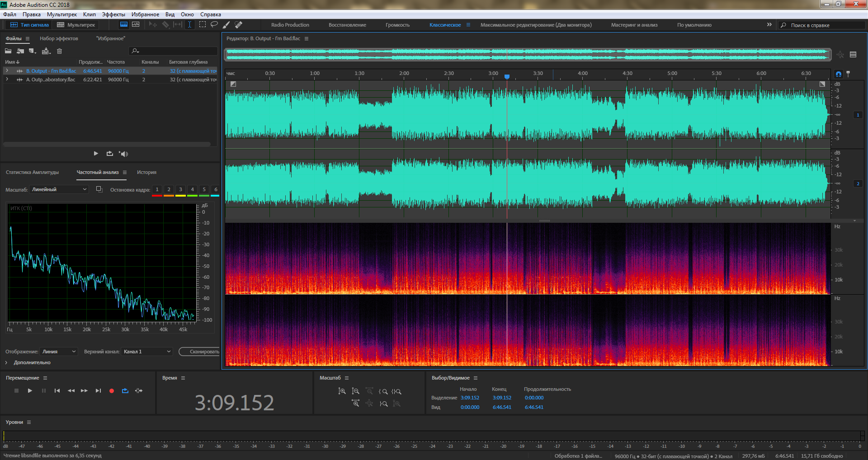Click the Import file icon
This screenshot has height=460, width=868.
pyautogui.click(x=20, y=51)
